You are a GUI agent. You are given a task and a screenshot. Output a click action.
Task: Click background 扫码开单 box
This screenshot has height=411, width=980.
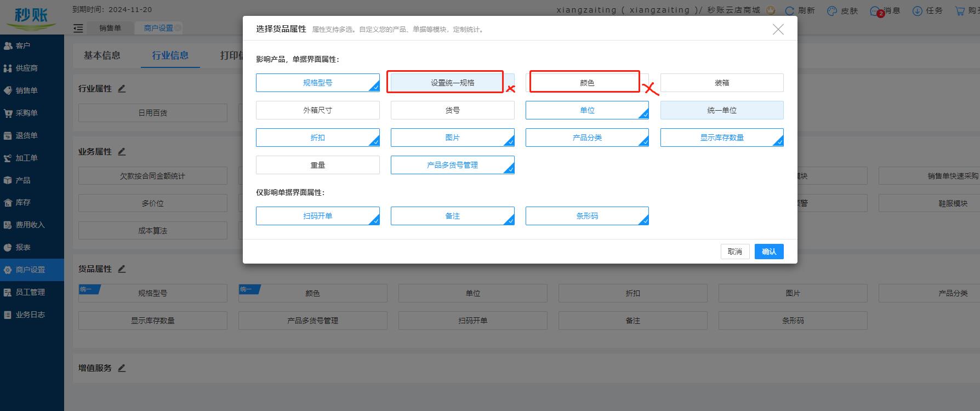click(x=473, y=321)
